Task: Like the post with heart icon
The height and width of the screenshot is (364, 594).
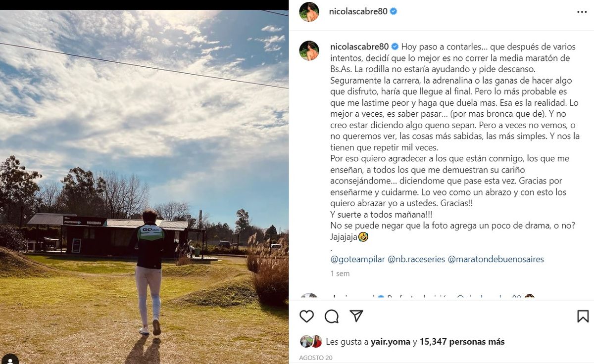Action: click(307, 316)
